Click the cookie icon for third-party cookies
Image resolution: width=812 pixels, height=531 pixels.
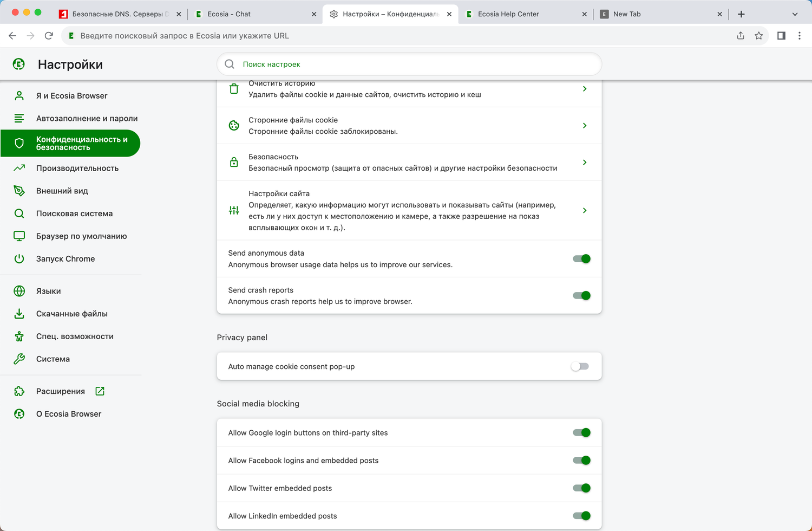point(234,126)
